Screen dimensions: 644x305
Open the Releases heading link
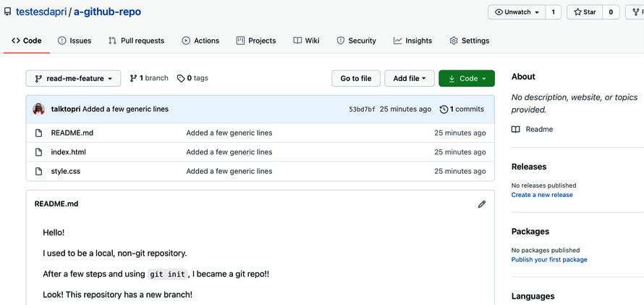529,167
